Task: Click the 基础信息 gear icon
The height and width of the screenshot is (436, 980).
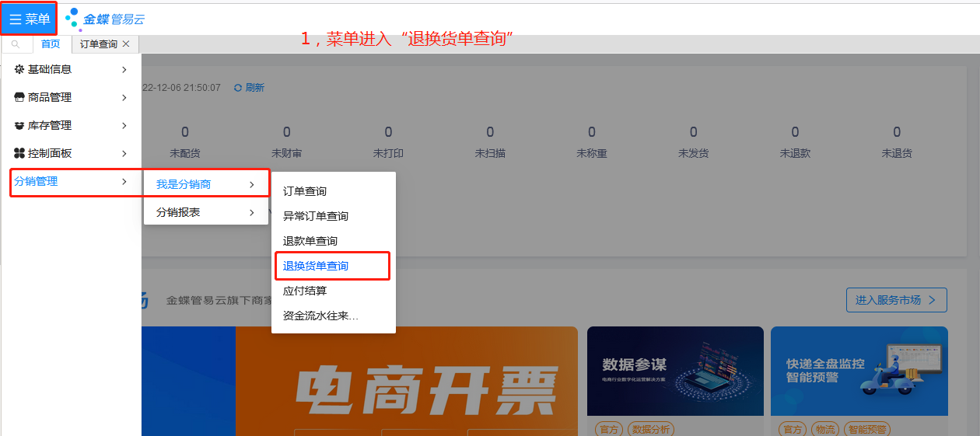Action: (19, 69)
